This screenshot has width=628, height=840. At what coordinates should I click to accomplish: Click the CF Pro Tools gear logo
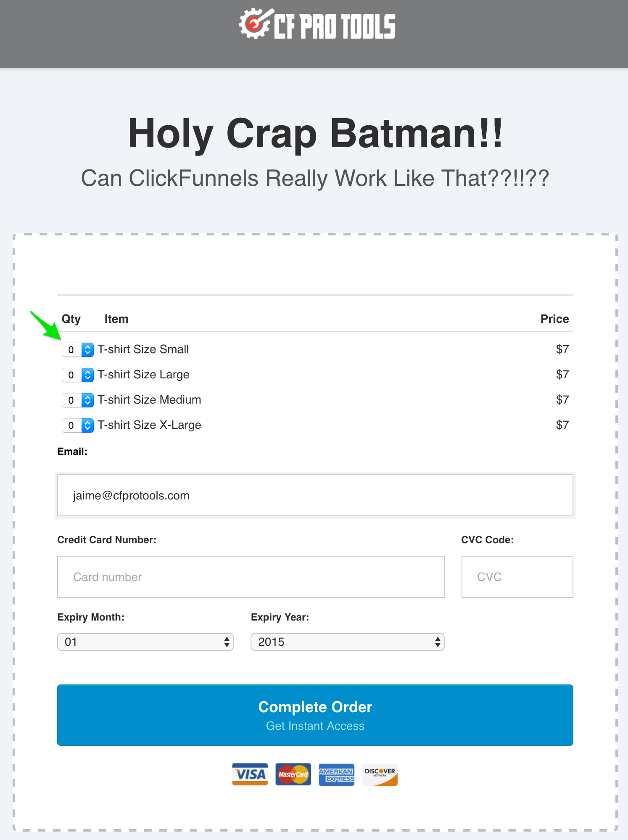tap(254, 24)
